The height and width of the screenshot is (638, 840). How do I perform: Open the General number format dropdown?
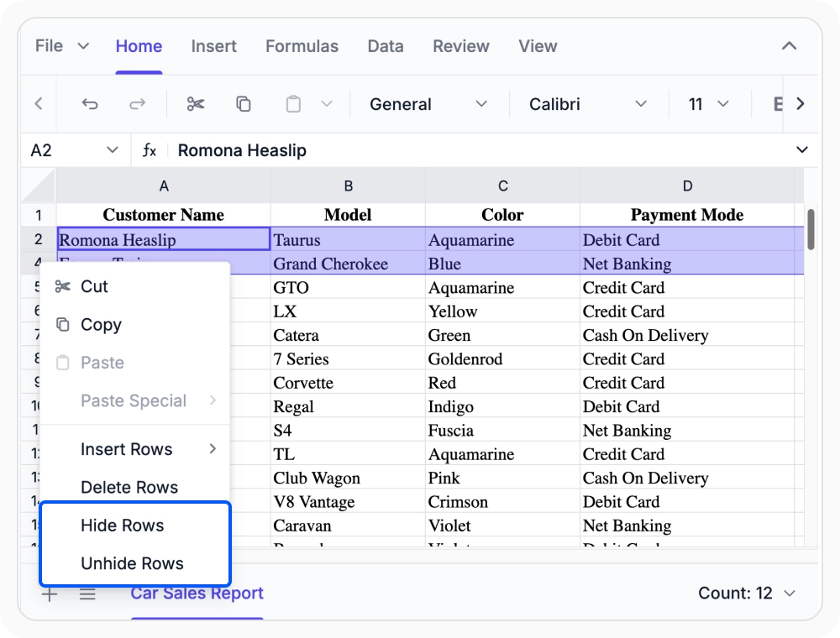tap(428, 104)
